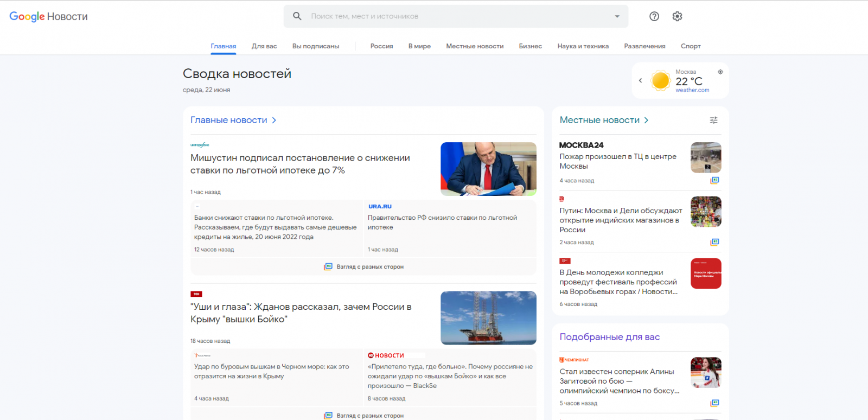
Task: Click the weather location target icon
Action: pos(720,72)
